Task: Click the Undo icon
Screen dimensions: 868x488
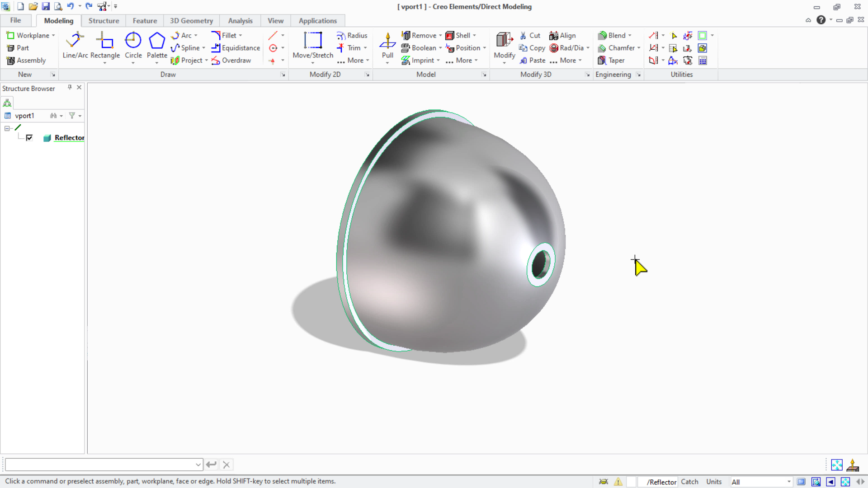Action: [71, 6]
